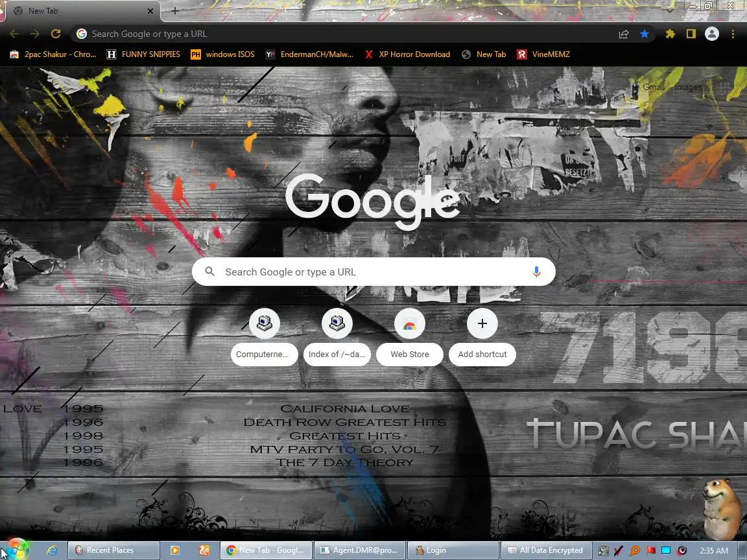Click the browser forward arrow

tap(35, 34)
